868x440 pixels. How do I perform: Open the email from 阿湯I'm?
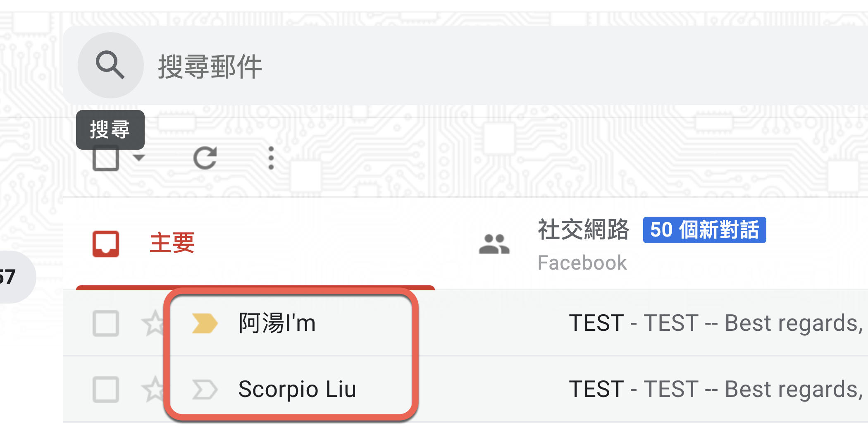pos(277,323)
